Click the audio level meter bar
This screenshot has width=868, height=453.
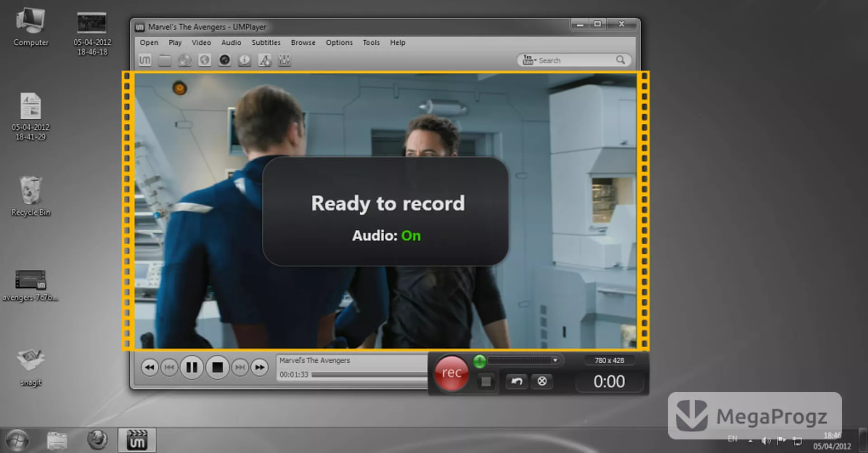(x=519, y=360)
